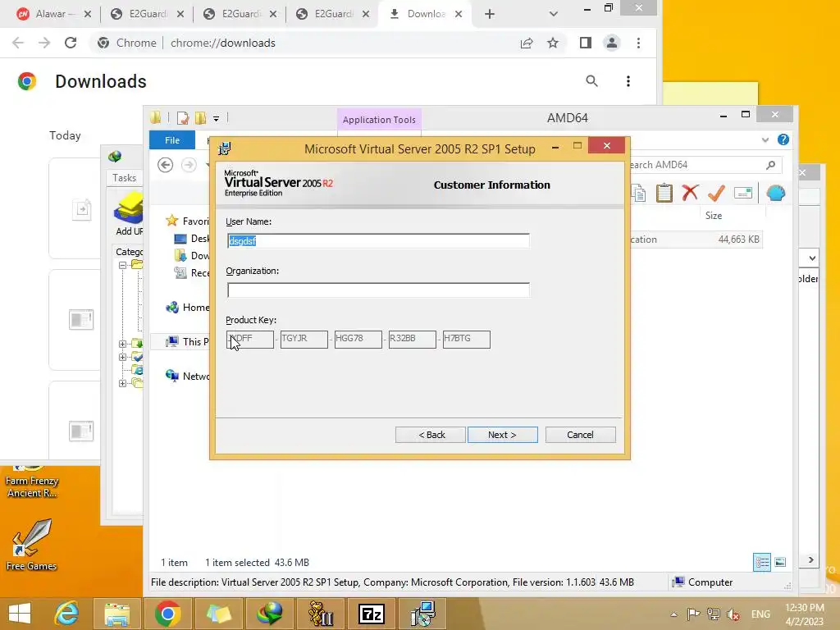
Task: Click the paste clipboard toolbar icon
Action: 664,193
